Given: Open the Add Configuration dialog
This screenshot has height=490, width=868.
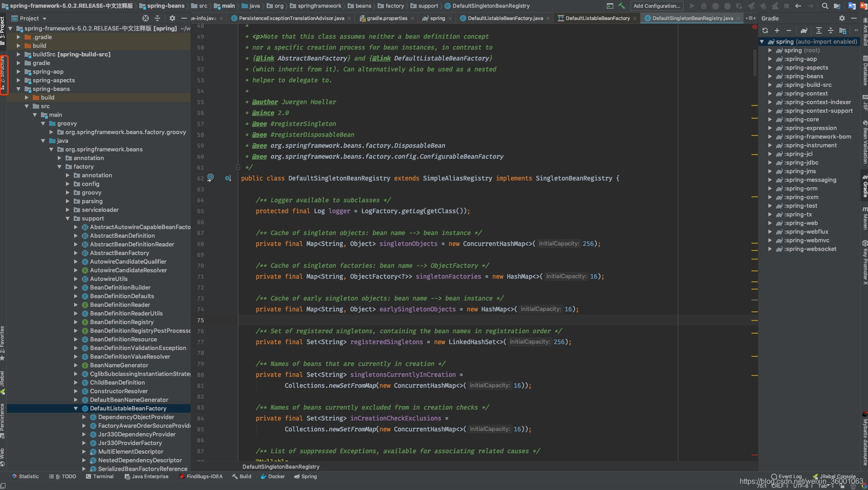Looking at the screenshot, I should [x=656, y=6].
